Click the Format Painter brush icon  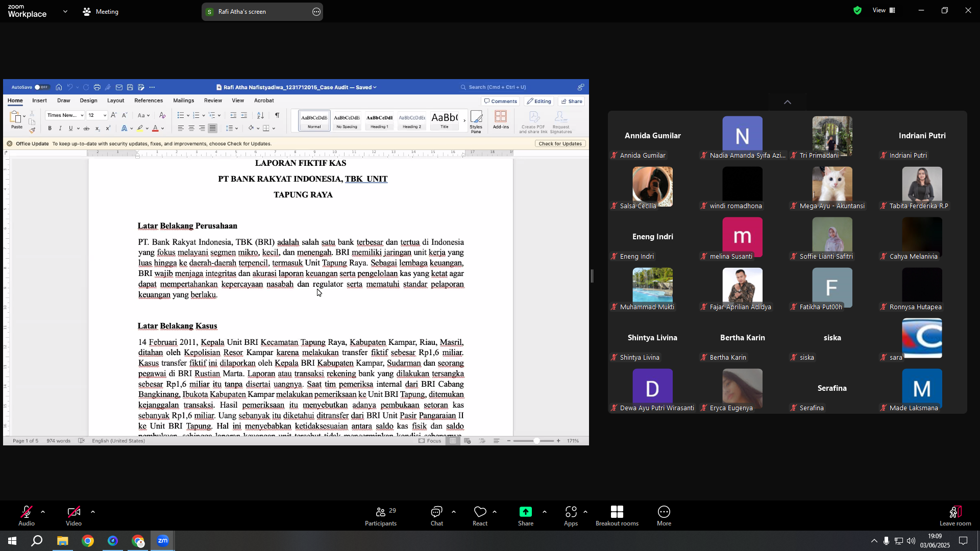32,131
